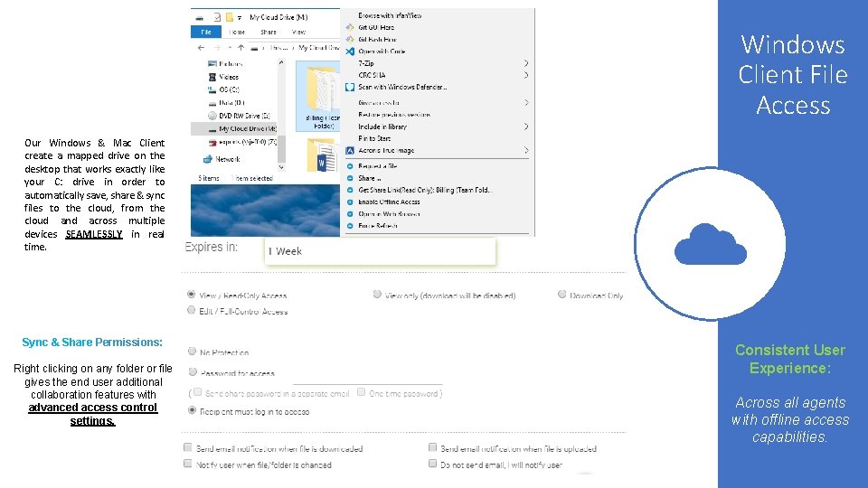Expand the Give access to submenu arrow

click(526, 102)
